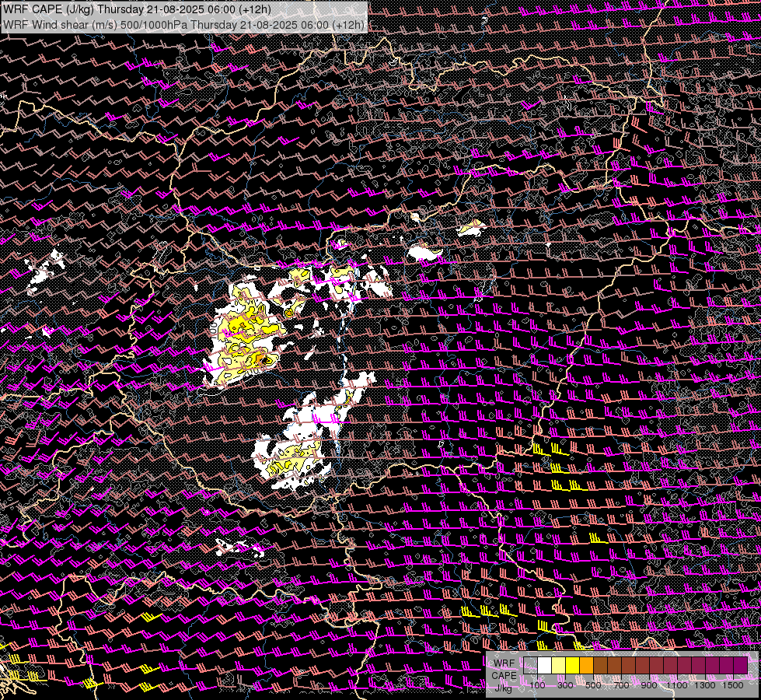Click the legend unit 'J/kg'
This screenshot has width=761, height=700.
point(503,688)
